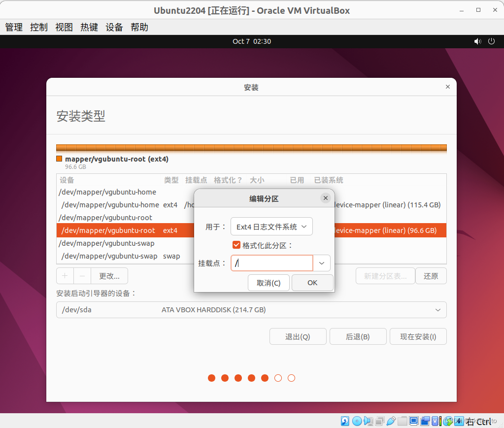Screen dimensions: 504x428
Task: Click the mount point text field
Action: pyautogui.click(x=272, y=263)
